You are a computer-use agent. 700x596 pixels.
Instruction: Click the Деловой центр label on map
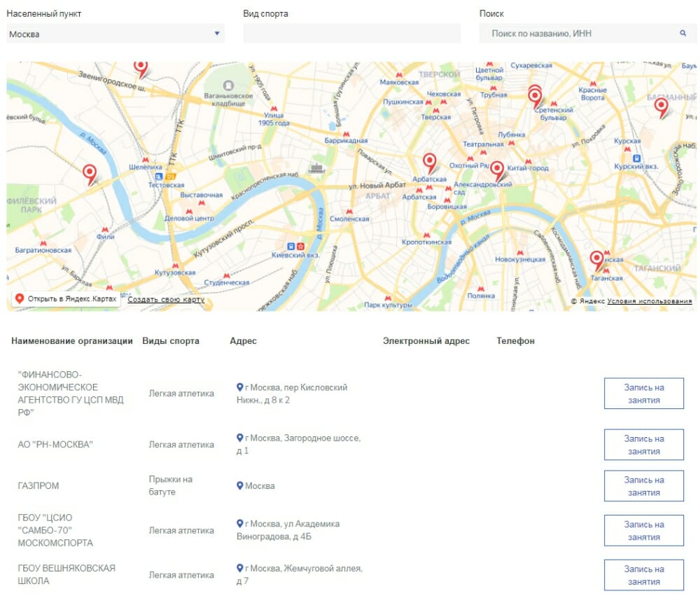[189, 219]
